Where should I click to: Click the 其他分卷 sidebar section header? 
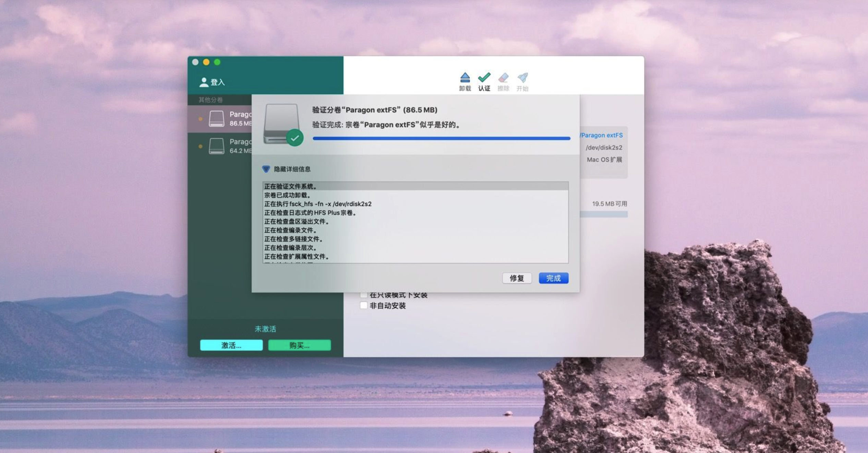(210, 100)
